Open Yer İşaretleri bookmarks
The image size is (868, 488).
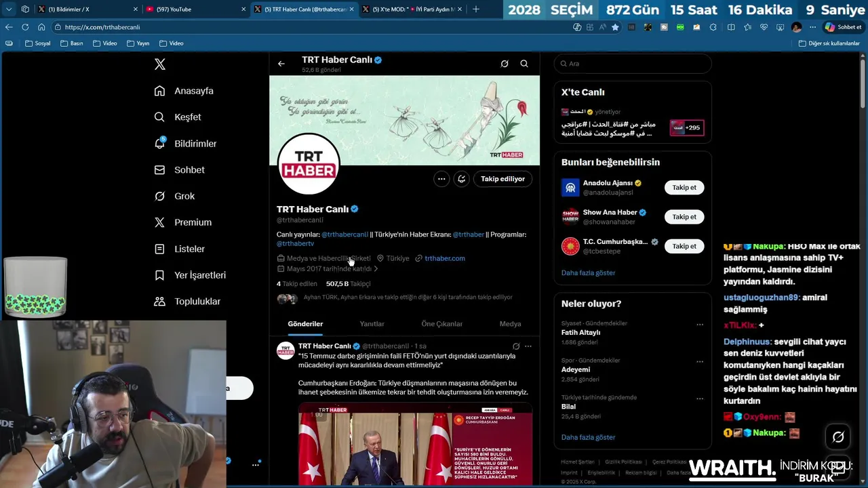click(x=190, y=275)
